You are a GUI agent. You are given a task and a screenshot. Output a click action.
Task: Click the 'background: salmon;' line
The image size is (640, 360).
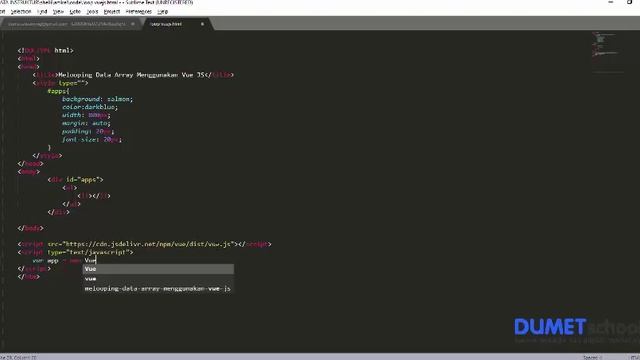click(98, 99)
